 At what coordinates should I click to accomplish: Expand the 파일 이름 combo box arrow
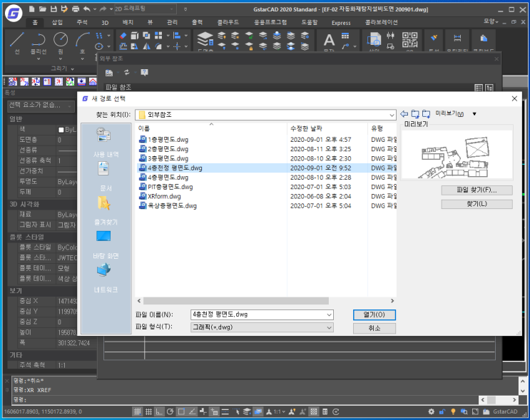[329, 314]
